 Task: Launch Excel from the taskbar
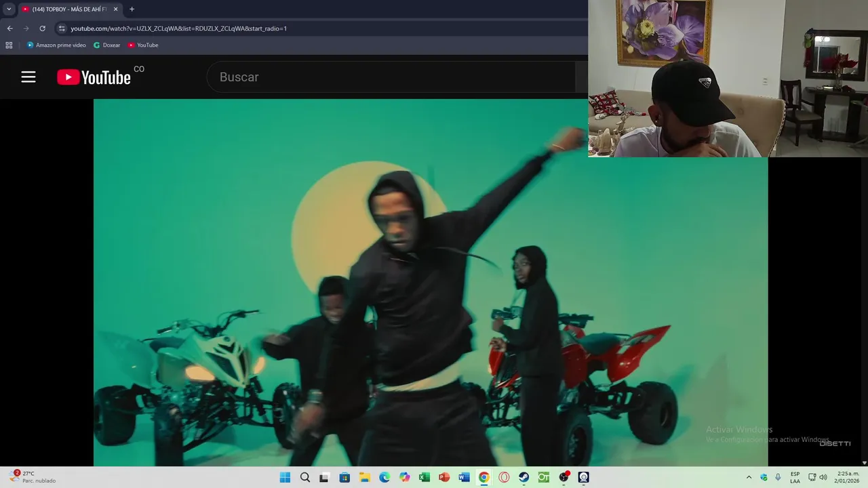[424, 477]
